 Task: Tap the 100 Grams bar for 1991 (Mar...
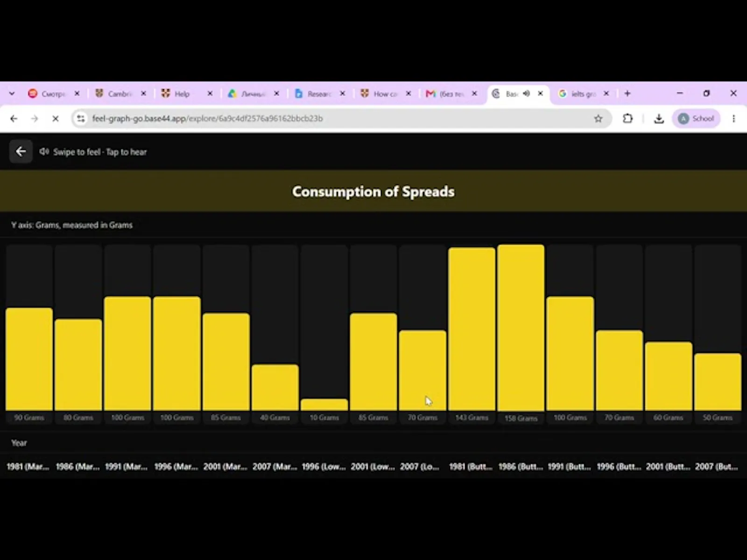pyautogui.click(x=127, y=353)
